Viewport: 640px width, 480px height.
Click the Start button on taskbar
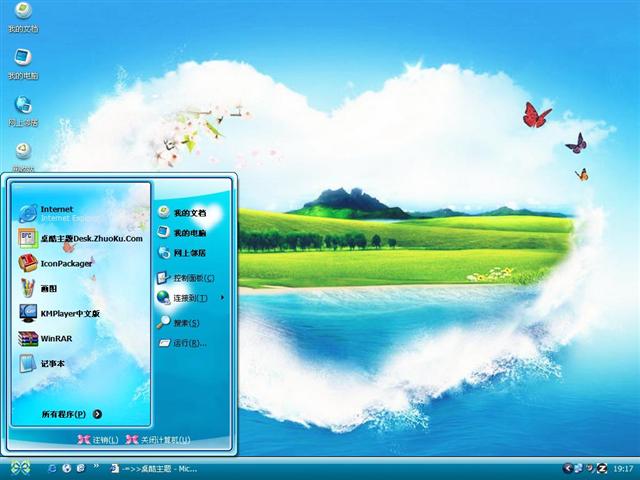pyautogui.click(x=20, y=468)
